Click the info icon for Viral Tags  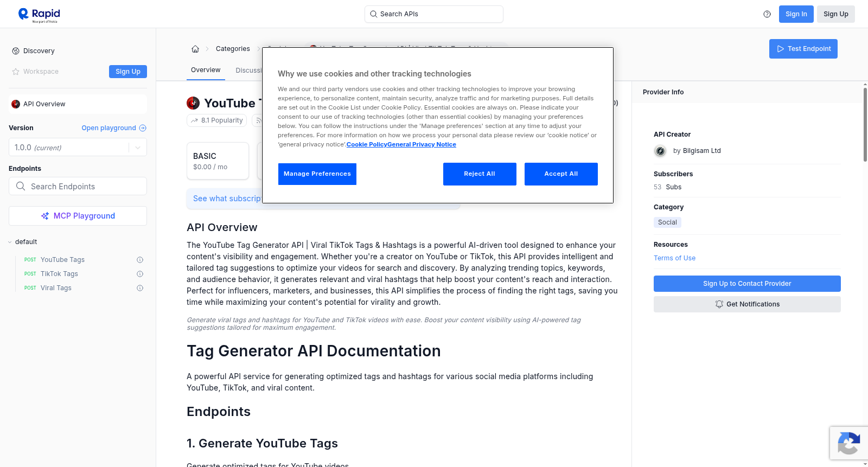click(x=140, y=288)
